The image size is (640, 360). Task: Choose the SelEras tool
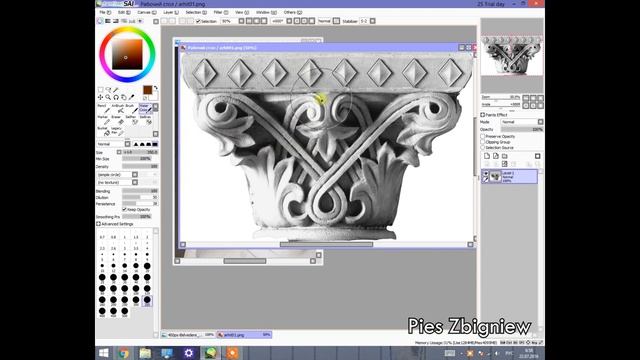[145, 120]
